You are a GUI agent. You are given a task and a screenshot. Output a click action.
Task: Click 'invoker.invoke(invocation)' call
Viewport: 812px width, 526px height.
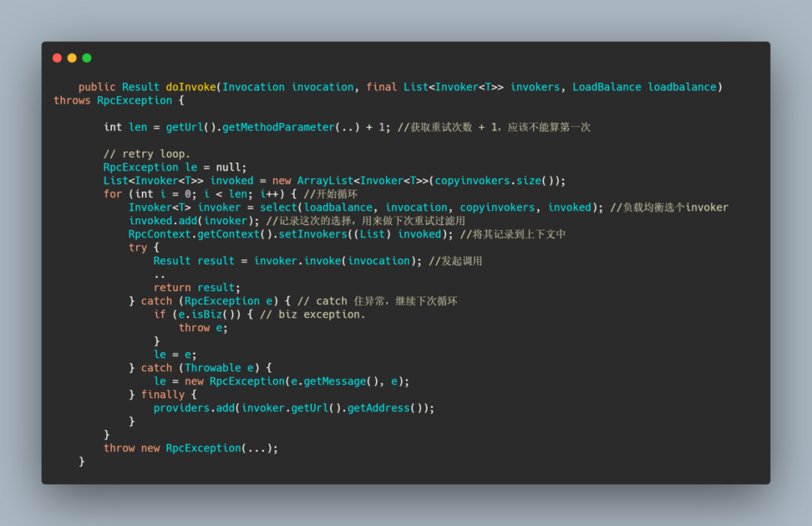335,261
